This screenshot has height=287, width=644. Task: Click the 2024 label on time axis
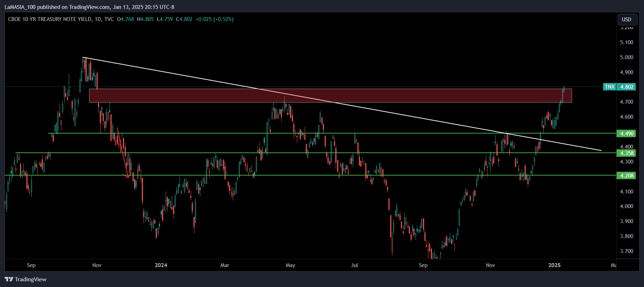click(161, 265)
